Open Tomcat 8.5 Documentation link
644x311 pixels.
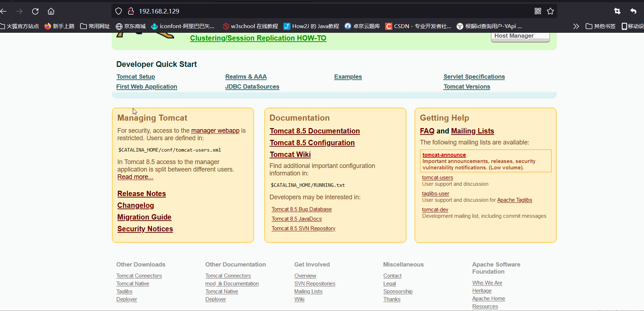coord(315,131)
